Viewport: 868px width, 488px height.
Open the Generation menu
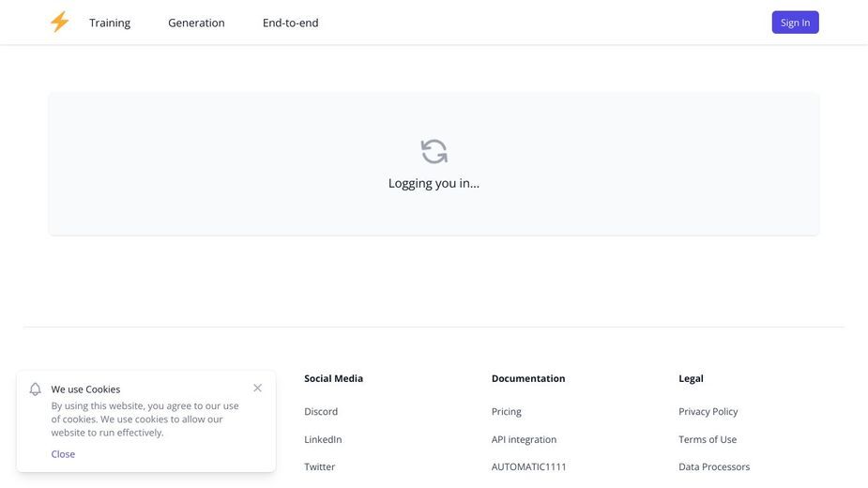[x=196, y=23]
